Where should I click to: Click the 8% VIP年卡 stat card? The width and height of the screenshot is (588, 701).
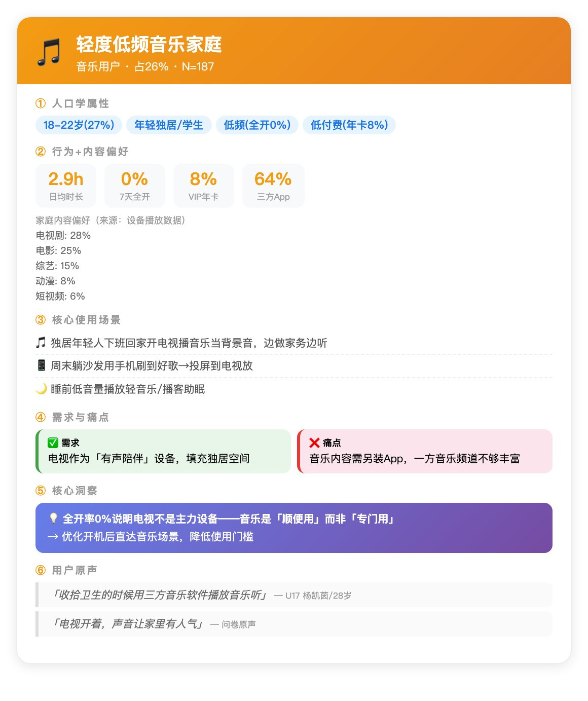click(203, 186)
